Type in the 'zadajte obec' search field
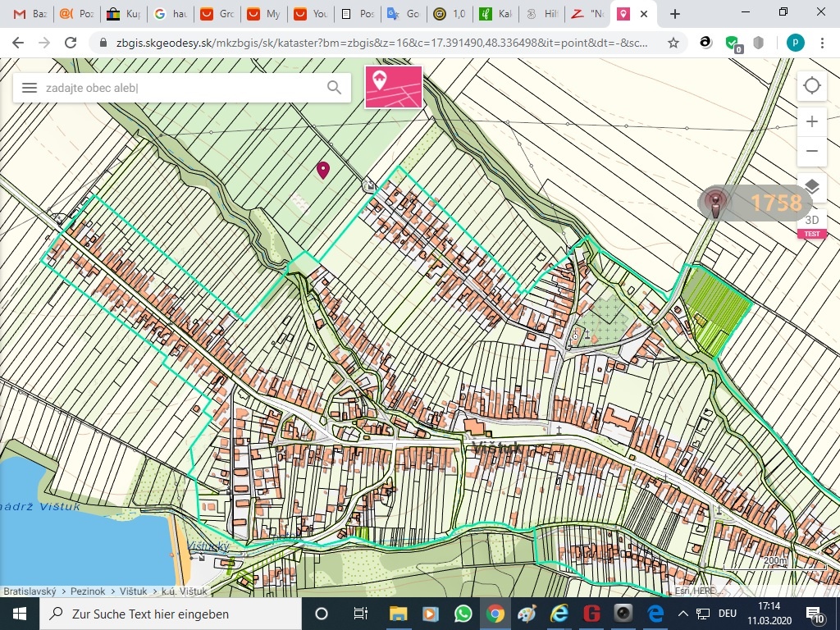 [180, 88]
